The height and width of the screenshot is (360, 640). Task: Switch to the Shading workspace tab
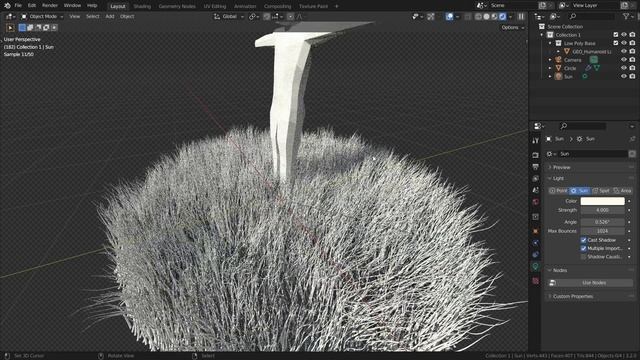142,6
